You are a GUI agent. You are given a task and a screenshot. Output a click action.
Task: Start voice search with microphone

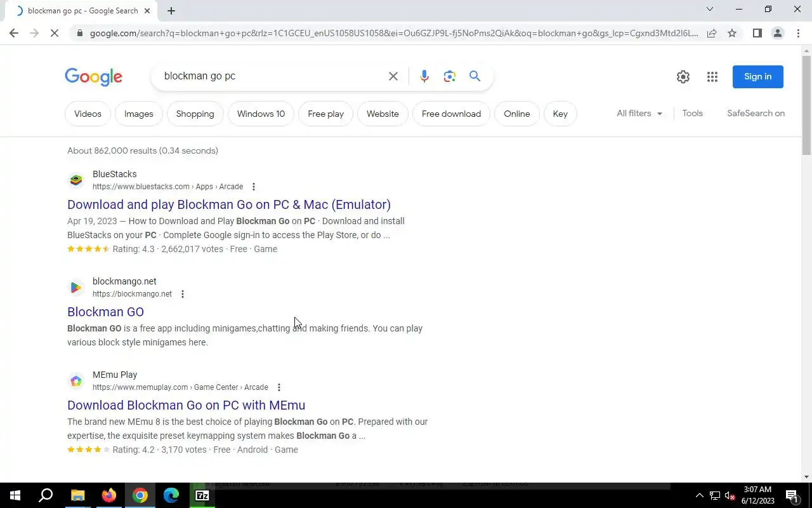tap(424, 76)
